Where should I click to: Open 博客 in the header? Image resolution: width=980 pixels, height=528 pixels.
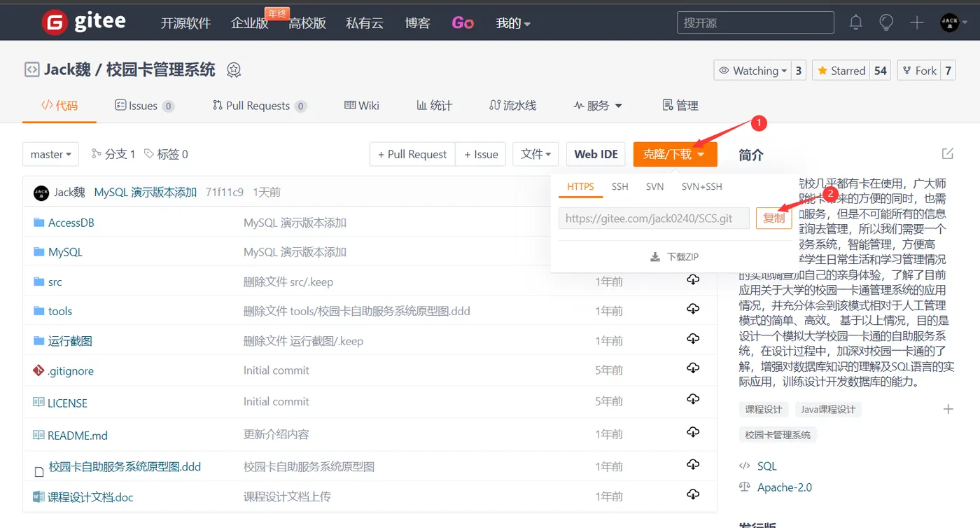[417, 23]
